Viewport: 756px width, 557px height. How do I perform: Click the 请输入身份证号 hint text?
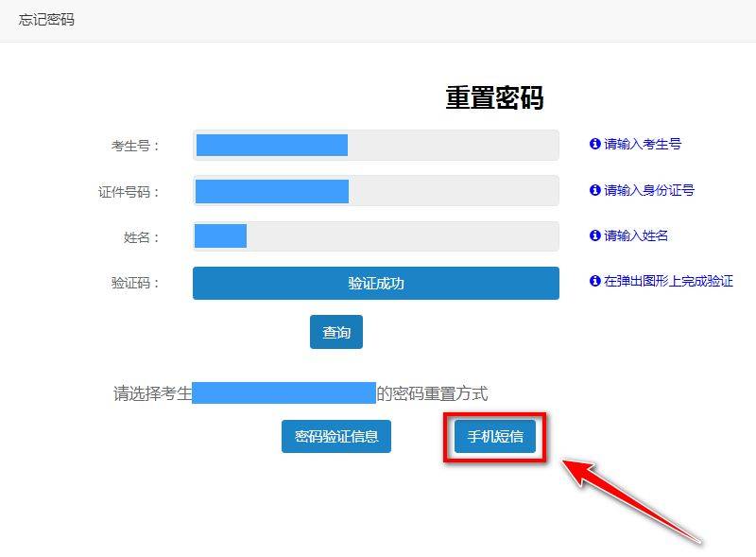point(649,190)
